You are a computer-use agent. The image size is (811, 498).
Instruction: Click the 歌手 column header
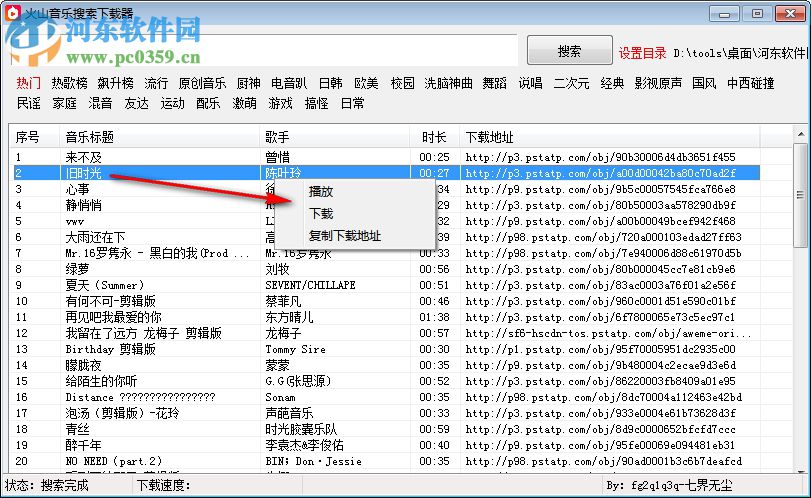(x=335, y=137)
